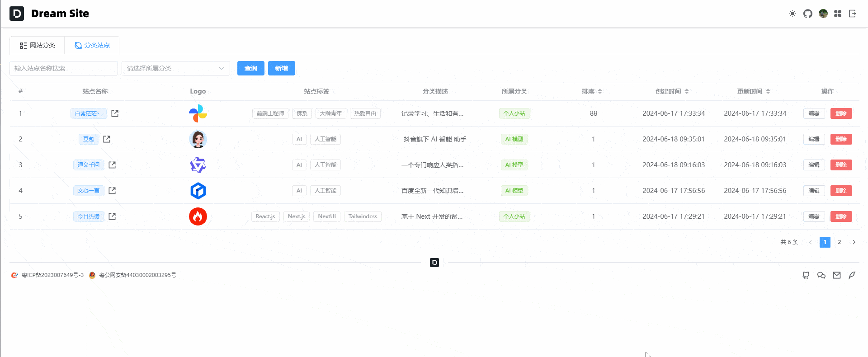Select pagination page 1
Screen dimensions: 868x357
(825, 242)
